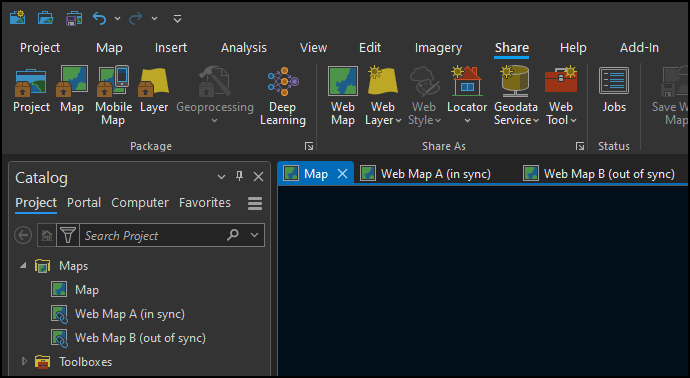Open the Share As group dialog launcher
The height and width of the screenshot is (378, 690).
(580, 146)
